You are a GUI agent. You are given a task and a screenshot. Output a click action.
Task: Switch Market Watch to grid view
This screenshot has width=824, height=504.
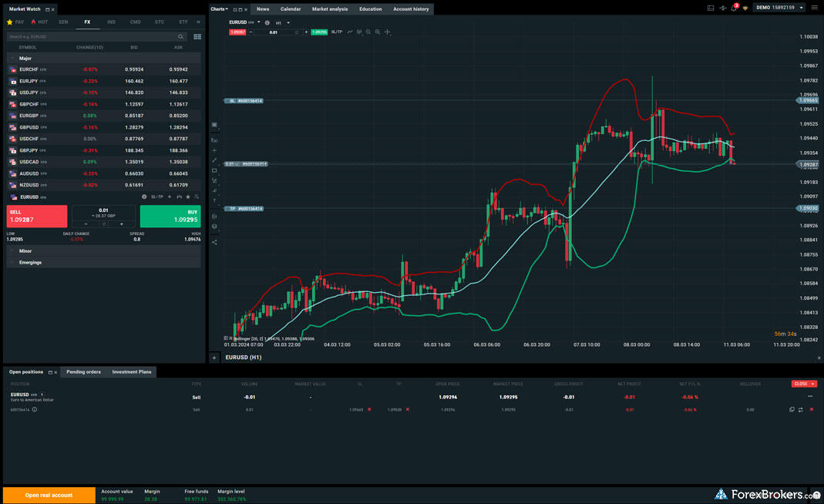pyautogui.click(x=197, y=36)
